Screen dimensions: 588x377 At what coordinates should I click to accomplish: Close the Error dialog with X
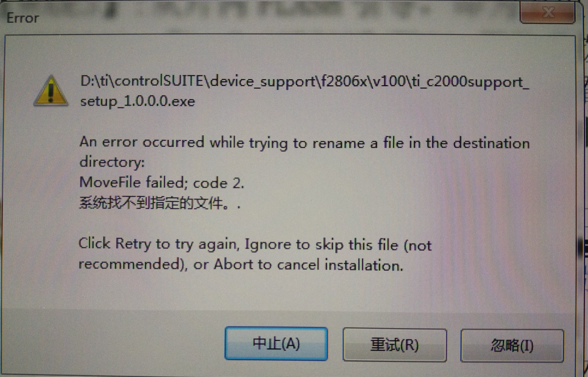click(548, 12)
